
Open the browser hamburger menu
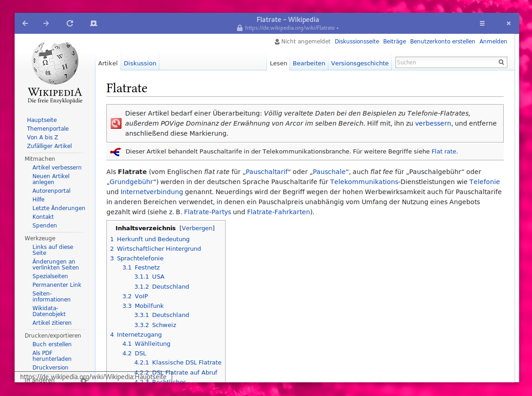coord(482,23)
